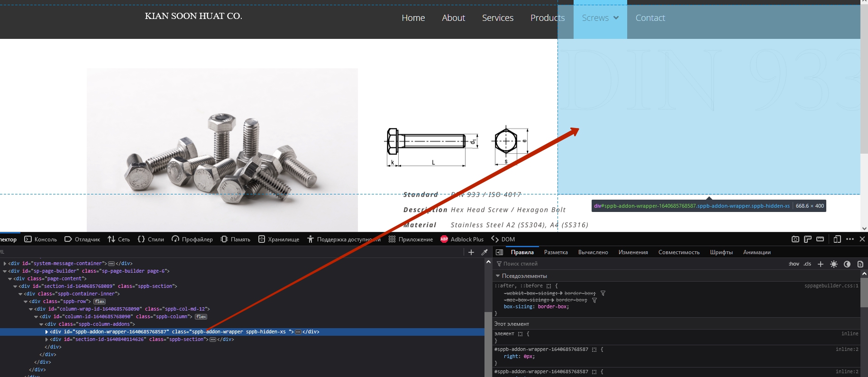The width and height of the screenshot is (868, 377).
Task: Toggle dark color scheme simulation
Action: 847,264
